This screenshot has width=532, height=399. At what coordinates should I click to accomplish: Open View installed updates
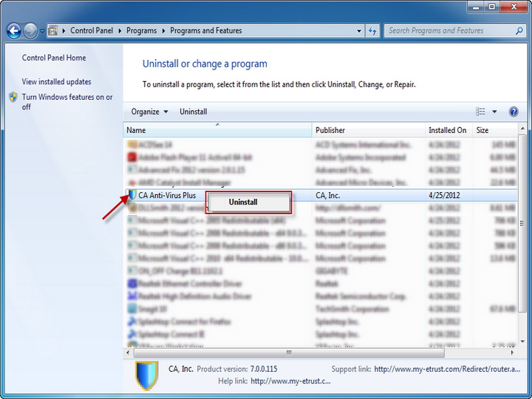(x=57, y=82)
